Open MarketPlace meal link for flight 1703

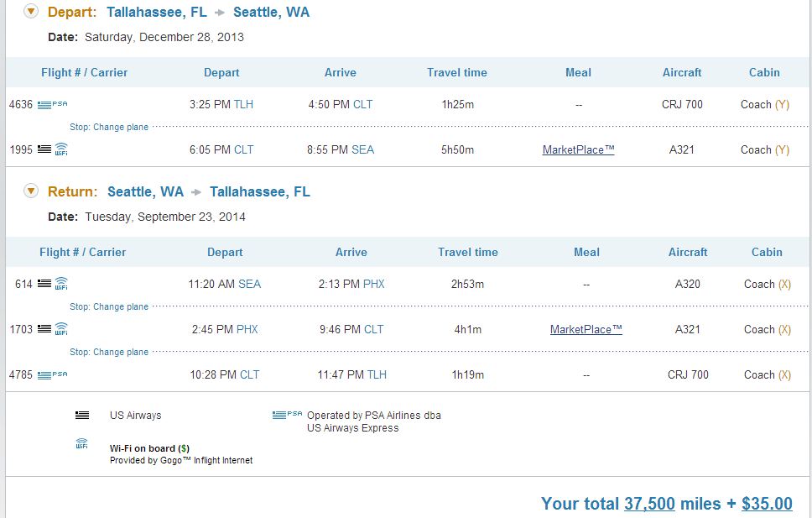tap(586, 329)
